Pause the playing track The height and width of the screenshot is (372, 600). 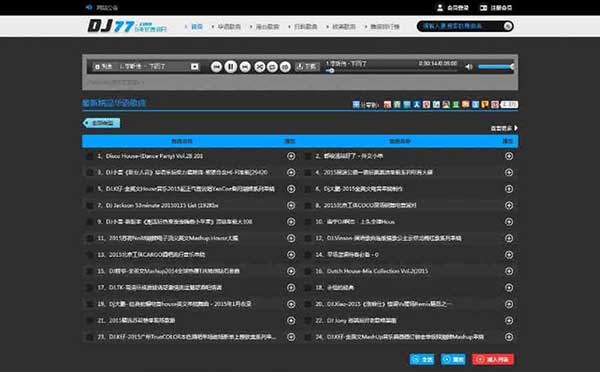point(230,67)
